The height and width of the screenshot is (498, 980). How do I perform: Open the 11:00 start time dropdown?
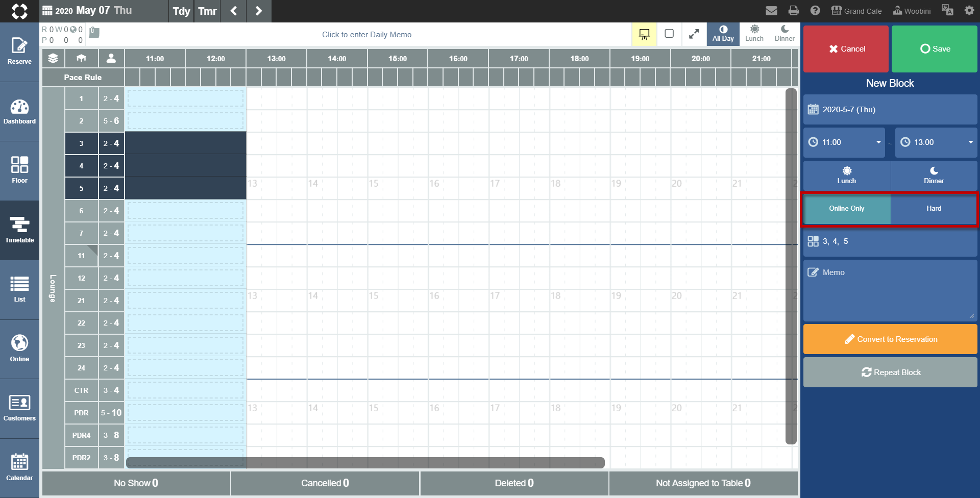click(x=844, y=142)
